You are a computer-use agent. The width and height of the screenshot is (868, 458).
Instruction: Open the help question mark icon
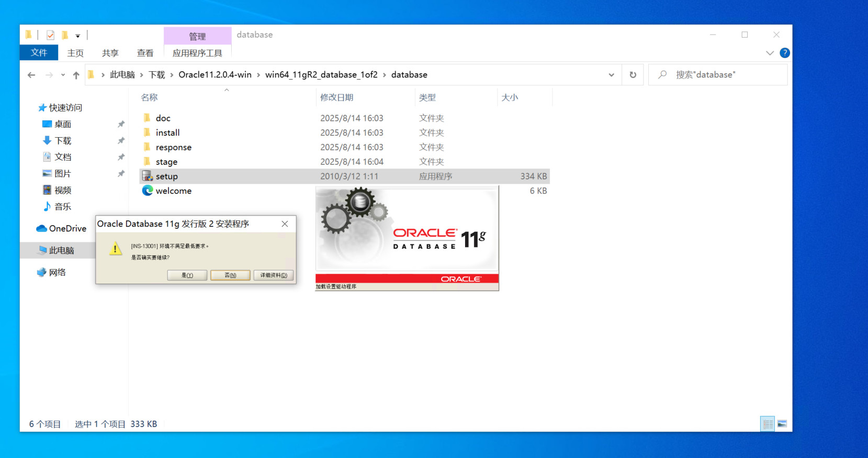coord(784,53)
